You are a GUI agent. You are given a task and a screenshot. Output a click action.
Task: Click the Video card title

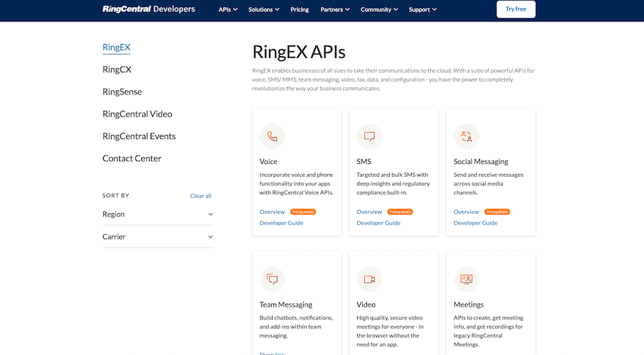[x=366, y=305]
